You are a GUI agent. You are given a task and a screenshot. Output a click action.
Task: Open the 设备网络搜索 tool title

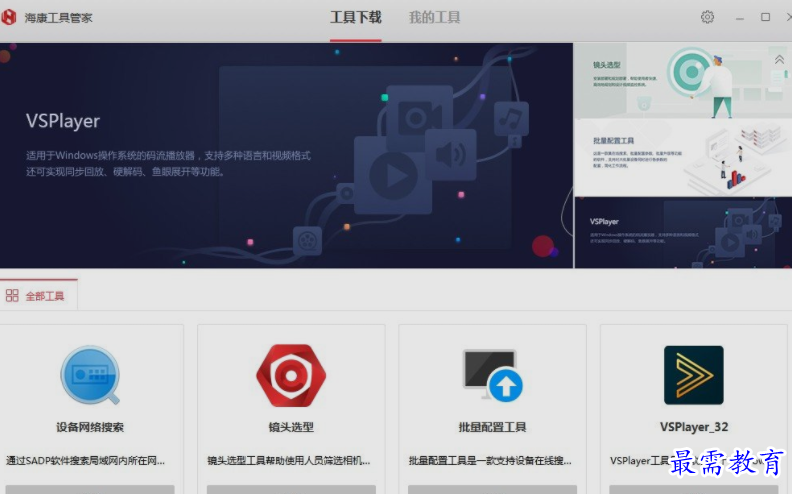90,427
